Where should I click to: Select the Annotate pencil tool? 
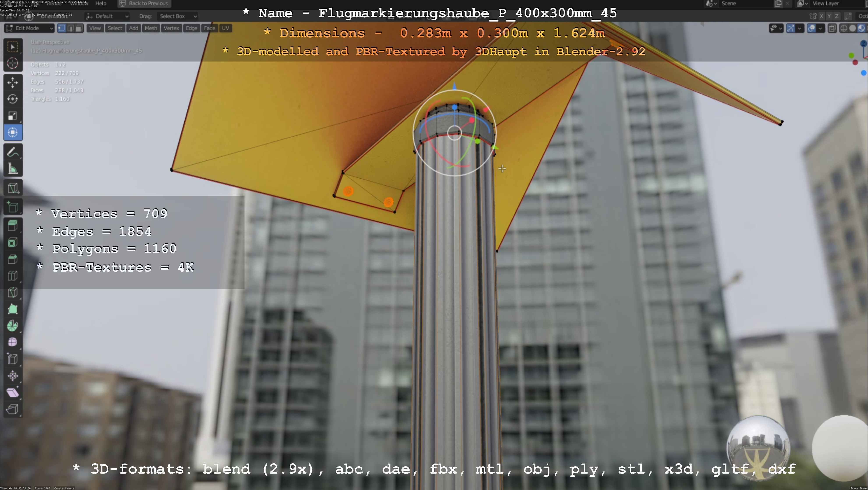tap(13, 152)
